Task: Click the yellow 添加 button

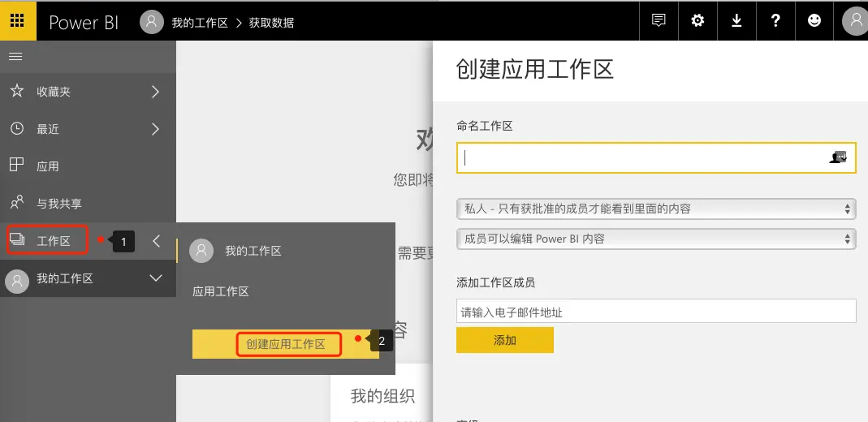Action: tap(505, 340)
